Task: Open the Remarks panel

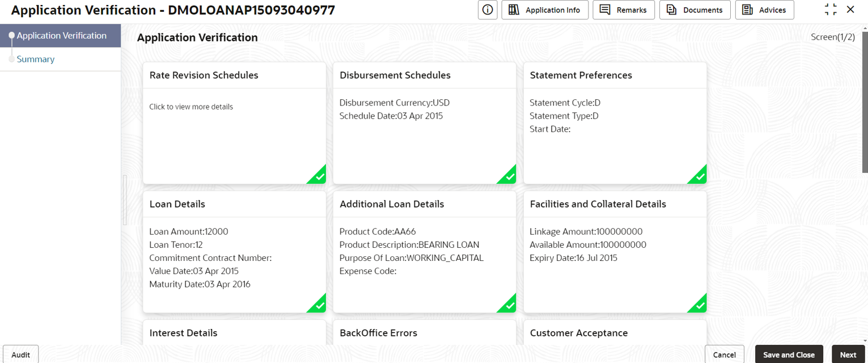Action: tap(624, 10)
